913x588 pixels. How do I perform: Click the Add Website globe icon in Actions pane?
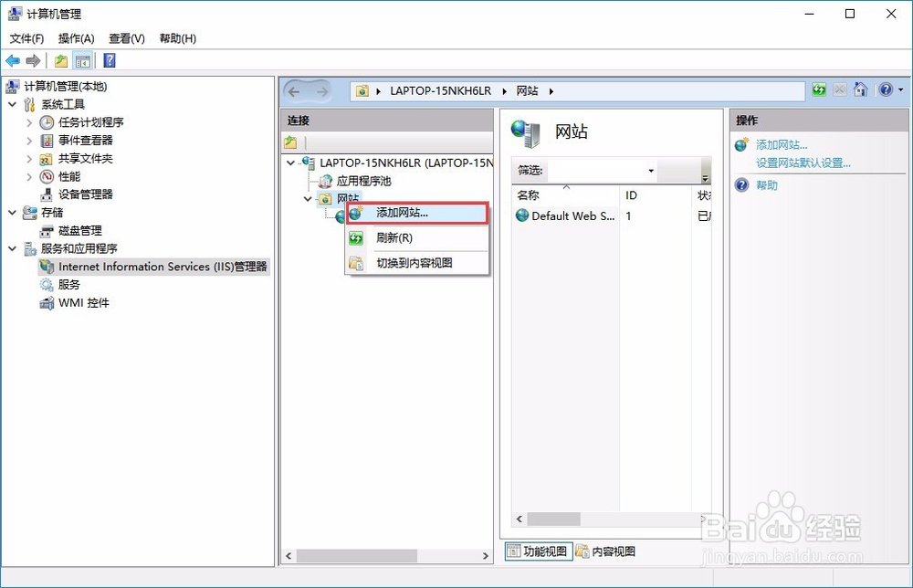(x=741, y=144)
